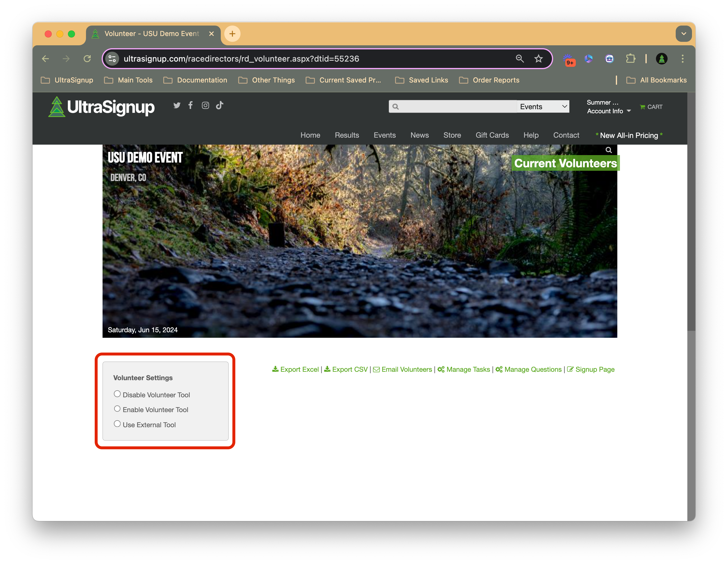The width and height of the screenshot is (728, 564).
Task: Open UltraSignup bookmarks folder
Action: click(67, 80)
